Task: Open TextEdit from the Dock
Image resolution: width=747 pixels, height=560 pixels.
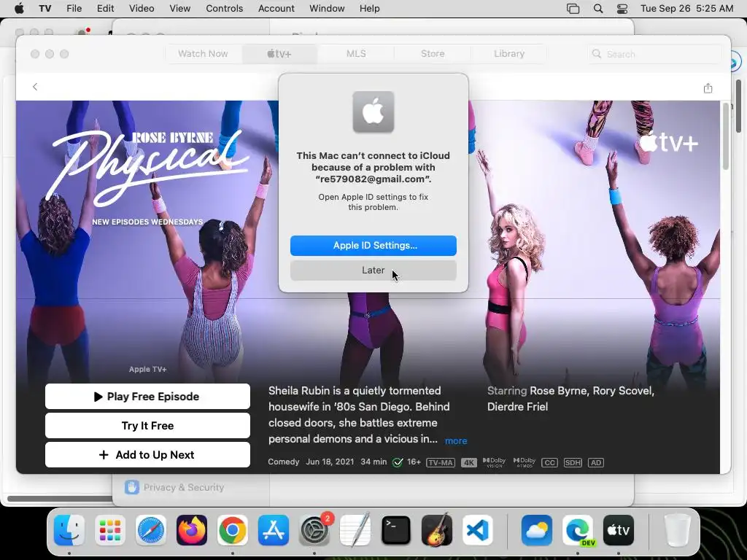Action: coord(355,530)
